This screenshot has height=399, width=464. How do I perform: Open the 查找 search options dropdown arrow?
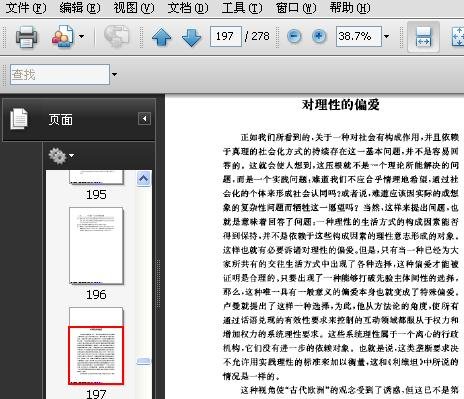[x=114, y=74]
